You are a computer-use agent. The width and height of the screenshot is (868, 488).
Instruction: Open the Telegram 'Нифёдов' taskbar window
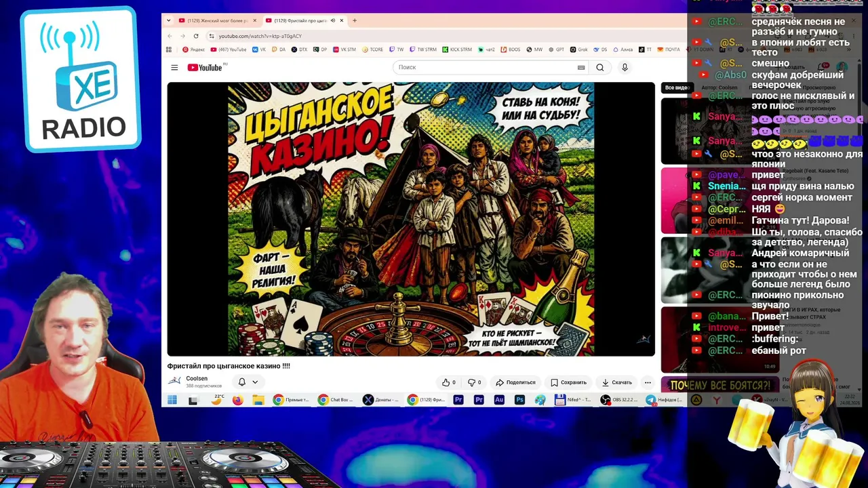pyautogui.click(x=665, y=400)
